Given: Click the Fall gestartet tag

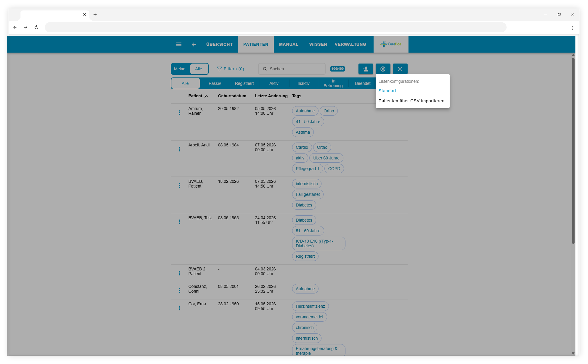Looking at the screenshot, I should tap(308, 194).
